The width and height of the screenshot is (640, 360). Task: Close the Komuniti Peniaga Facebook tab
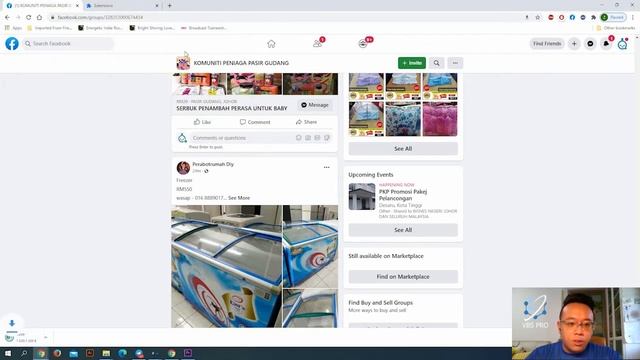(x=77, y=6)
